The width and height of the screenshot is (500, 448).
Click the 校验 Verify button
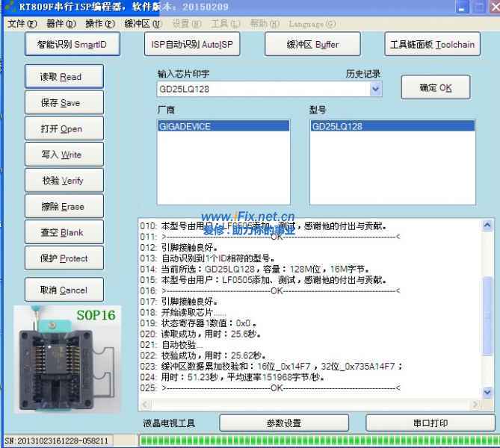coord(64,181)
